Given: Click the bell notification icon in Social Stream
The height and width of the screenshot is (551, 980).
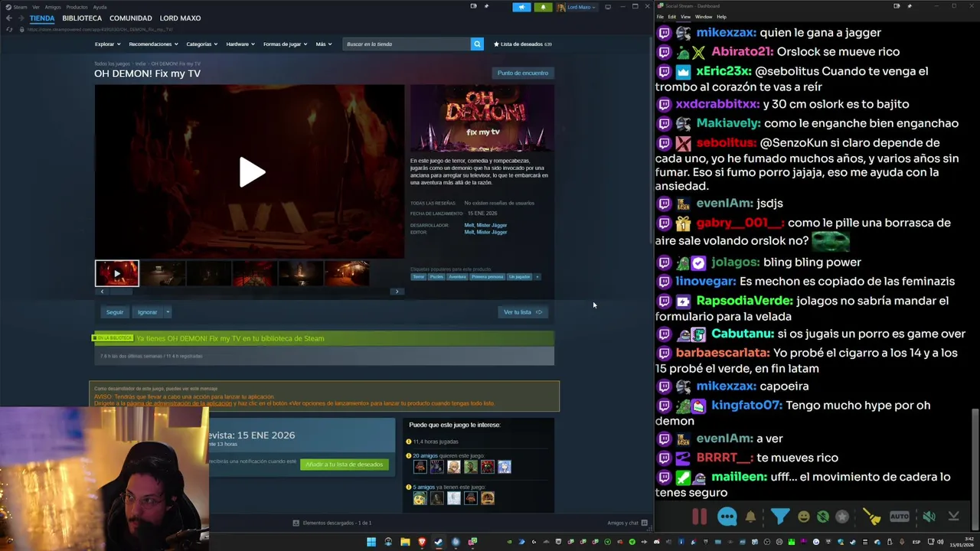Looking at the screenshot, I should pos(750,517).
